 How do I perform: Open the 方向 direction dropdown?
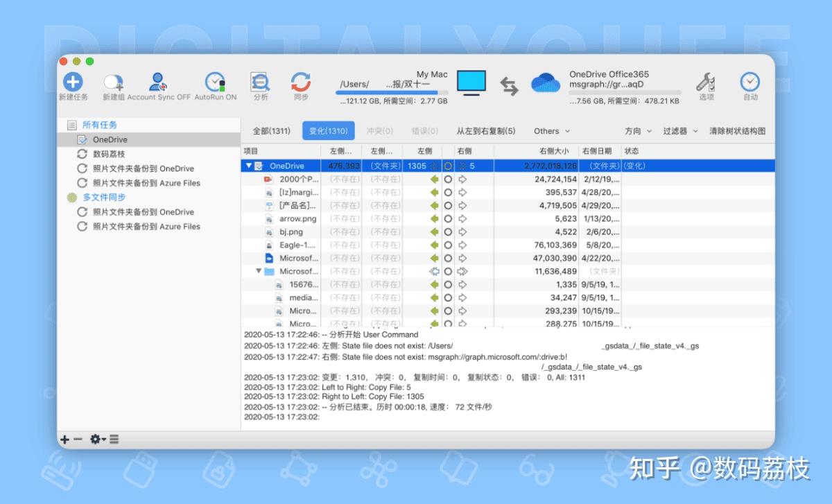click(x=638, y=131)
